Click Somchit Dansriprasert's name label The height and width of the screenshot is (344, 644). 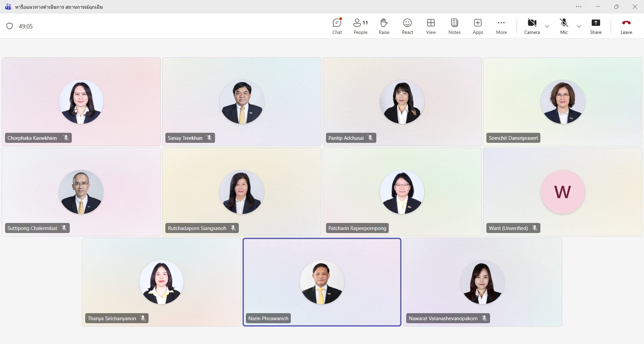click(x=513, y=138)
